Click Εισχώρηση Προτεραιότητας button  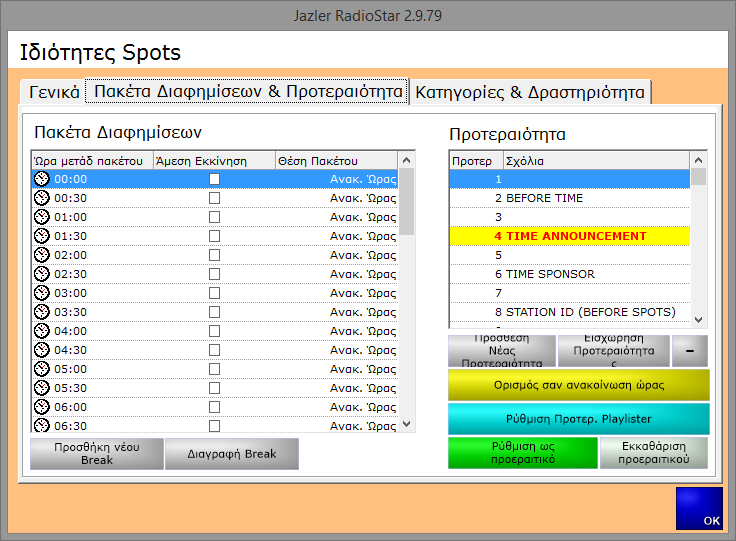tap(613, 351)
